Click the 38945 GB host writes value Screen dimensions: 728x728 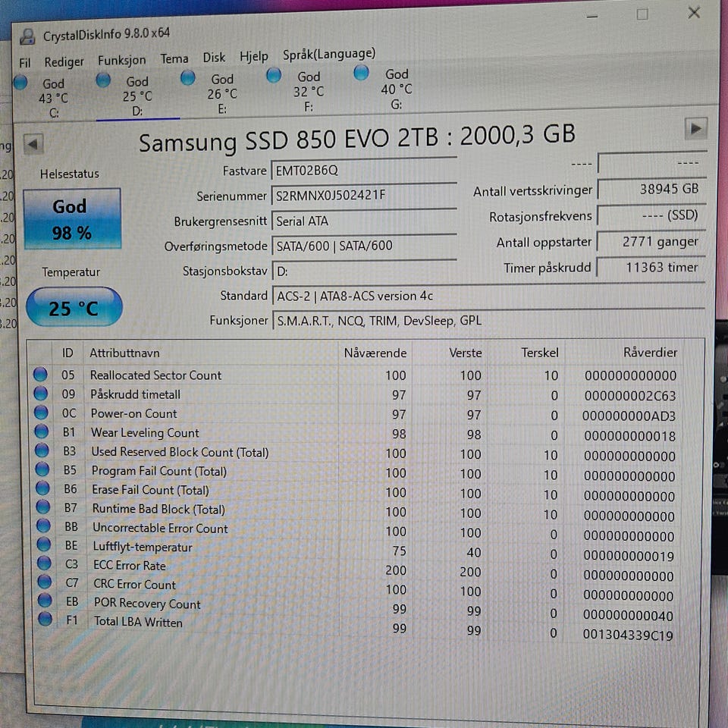click(x=651, y=190)
